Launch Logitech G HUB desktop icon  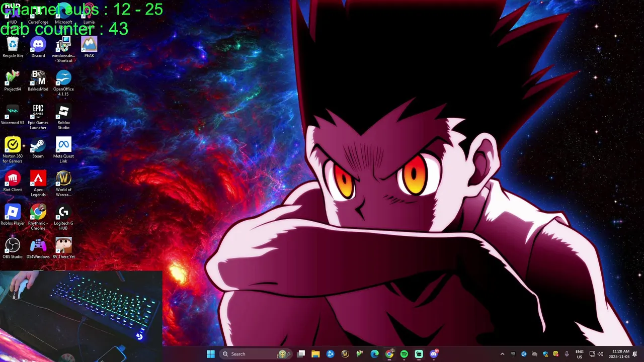63,218
